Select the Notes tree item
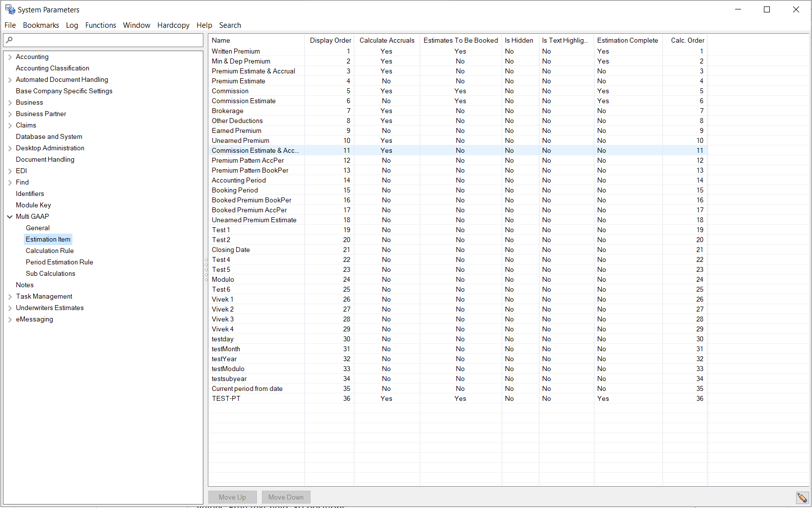The height and width of the screenshot is (508, 812). [x=25, y=285]
